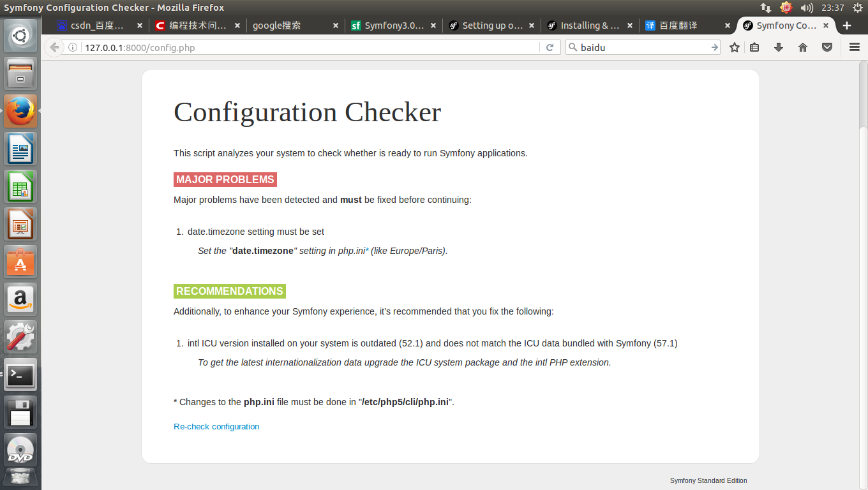The image size is (868, 490).
Task: Click RECOMMENDATIONS green heading
Action: click(230, 291)
